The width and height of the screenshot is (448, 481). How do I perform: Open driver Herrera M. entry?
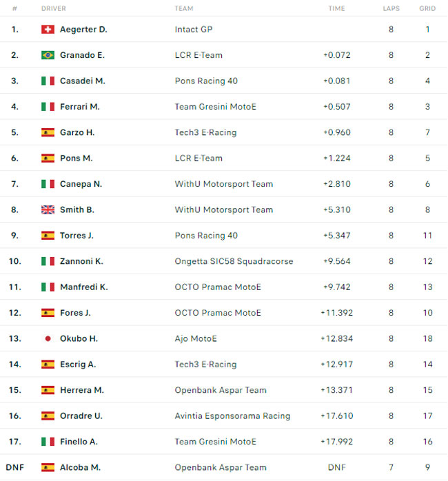(82, 390)
